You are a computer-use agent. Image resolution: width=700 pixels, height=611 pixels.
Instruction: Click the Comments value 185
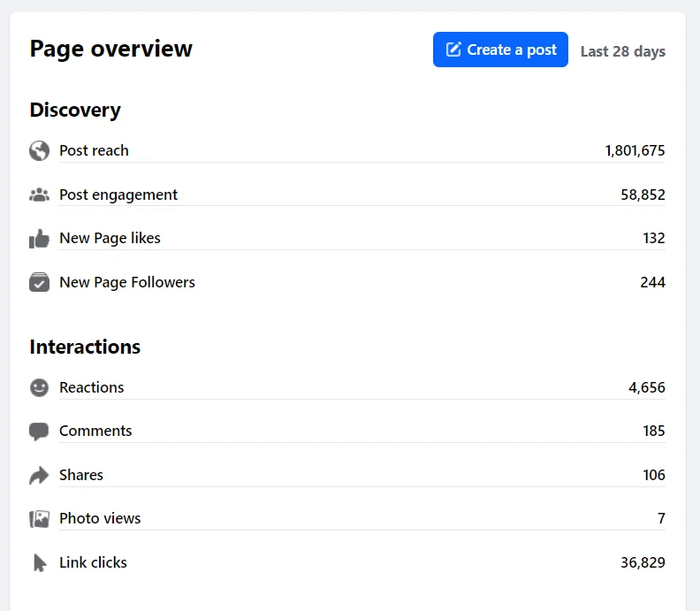[654, 431]
